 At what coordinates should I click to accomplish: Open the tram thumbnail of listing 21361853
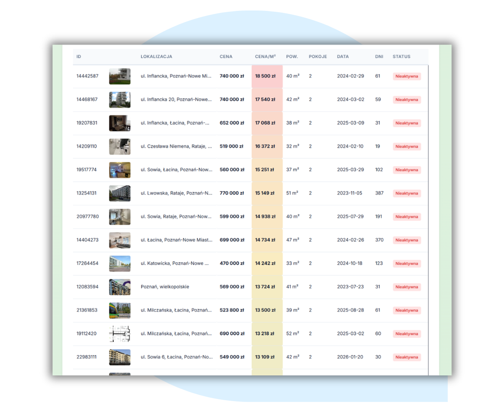pyautogui.click(x=120, y=310)
